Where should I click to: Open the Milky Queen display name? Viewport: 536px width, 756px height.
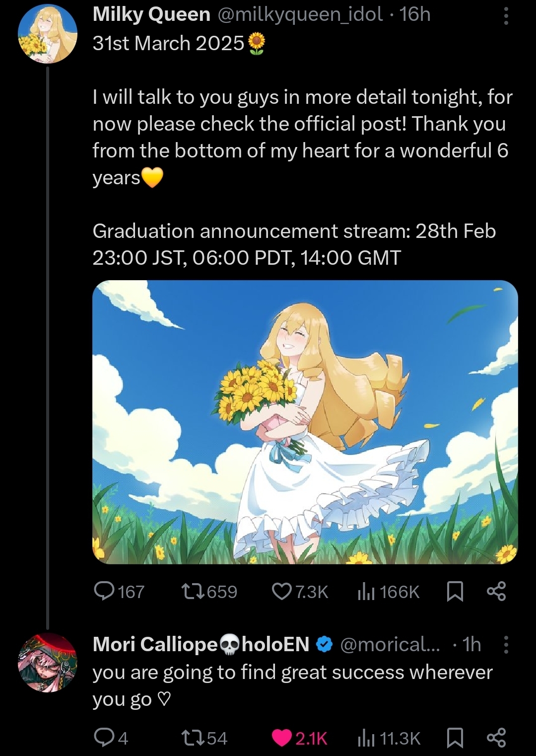(x=151, y=14)
